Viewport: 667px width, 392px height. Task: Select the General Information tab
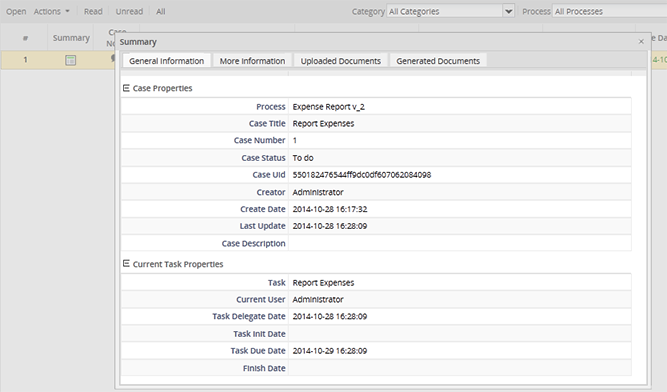point(167,61)
